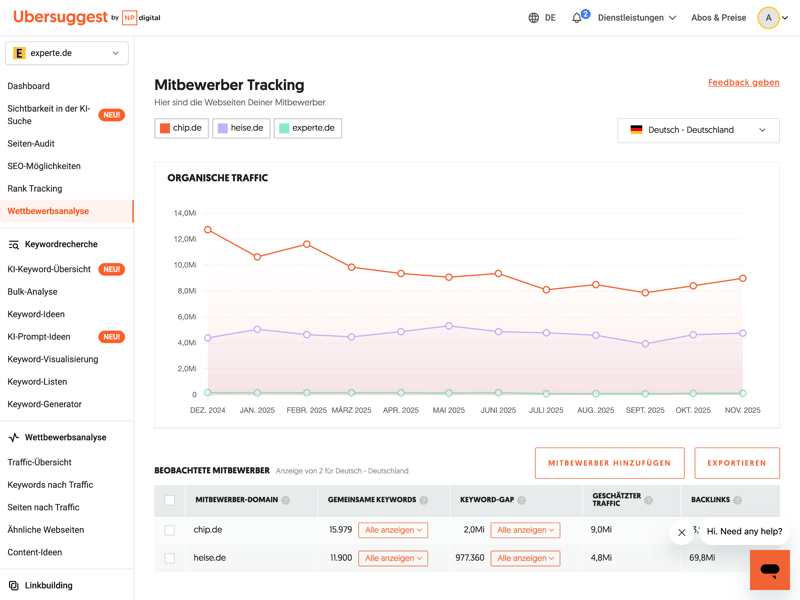The width and height of the screenshot is (800, 600).
Task: Click the info icon beside Keyword-Gap
Action: [x=522, y=500]
